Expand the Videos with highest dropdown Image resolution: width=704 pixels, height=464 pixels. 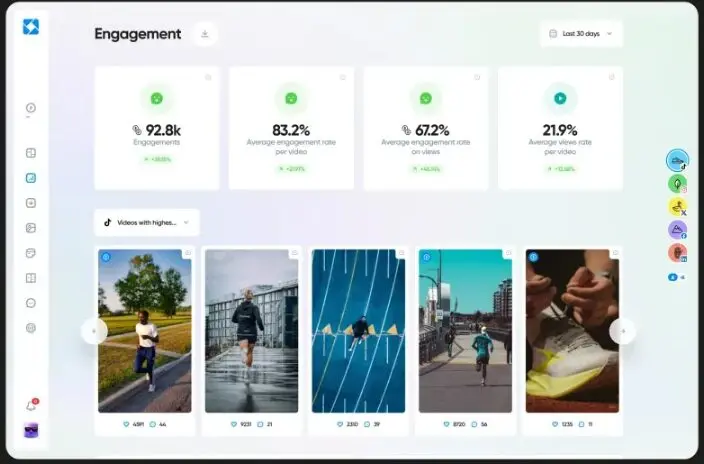click(147, 222)
